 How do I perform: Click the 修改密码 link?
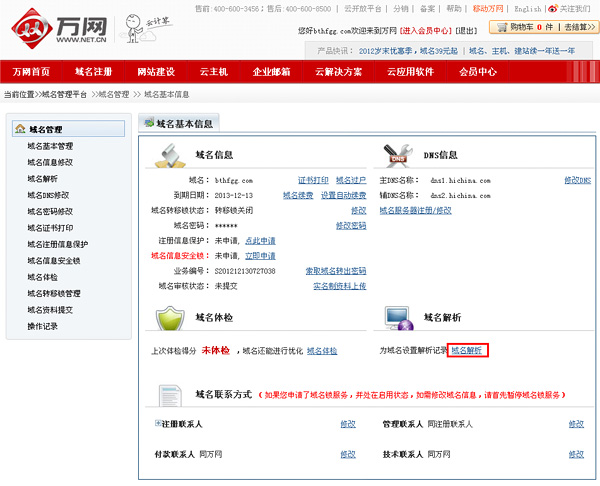(351, 226)
